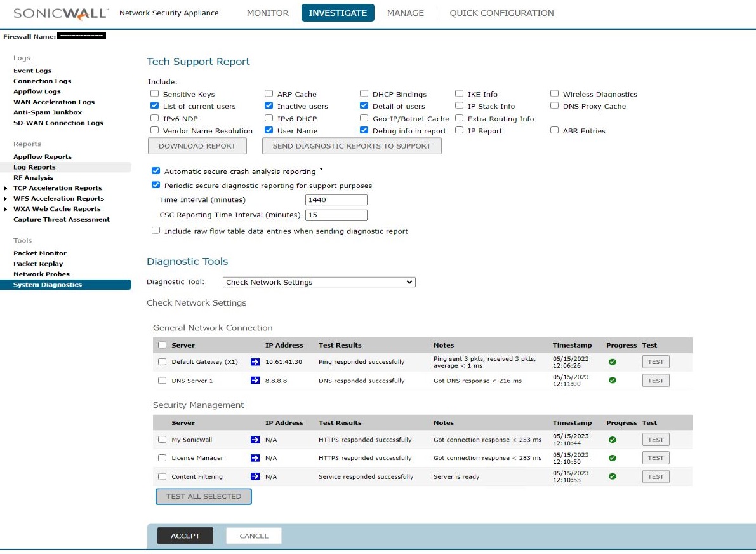Open the QUICK CONFIGURATION tab
Viewport: 756px width, 554px height.
501,13
